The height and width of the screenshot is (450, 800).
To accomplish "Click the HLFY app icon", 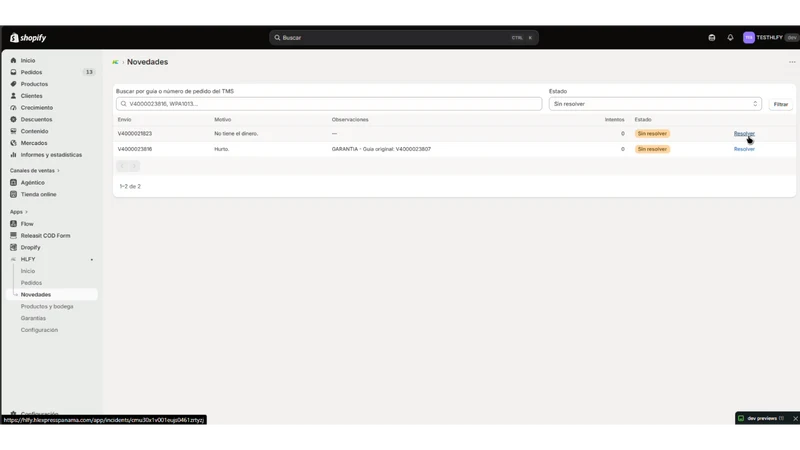I will tap(13, 259).
